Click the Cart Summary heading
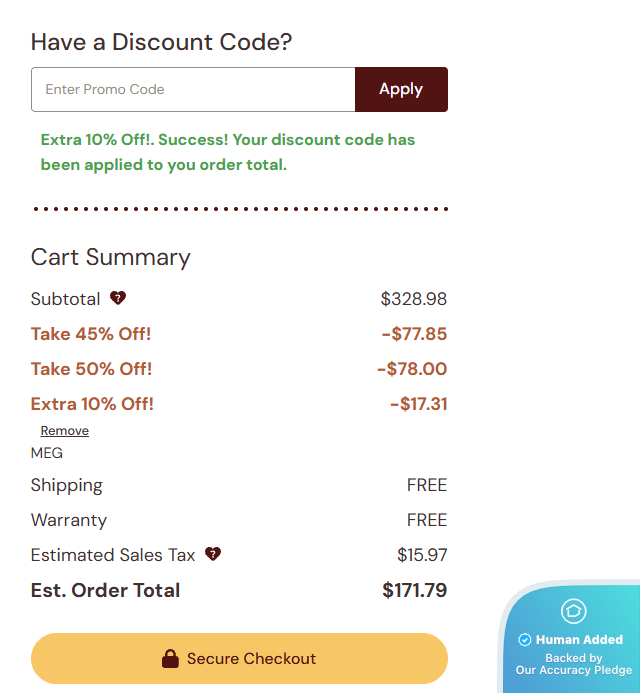The width and height of the screenshot is (640, 693). click(110, 257)
